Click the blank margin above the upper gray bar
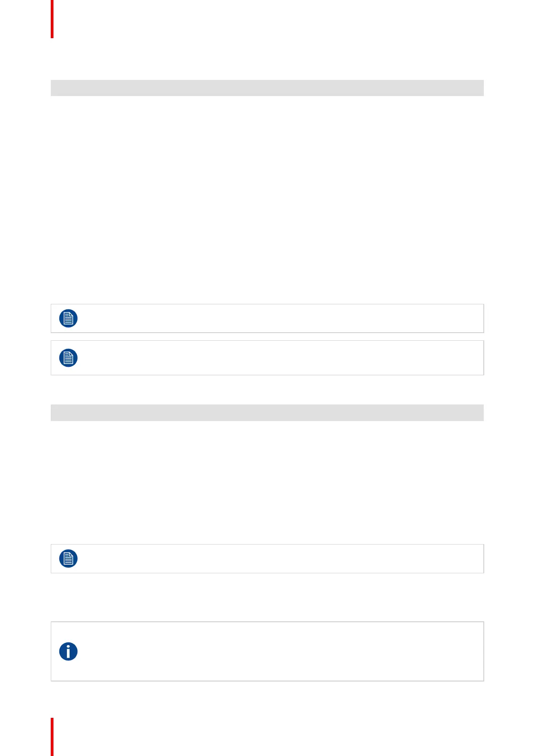The image size is (535, 756). 267,58
